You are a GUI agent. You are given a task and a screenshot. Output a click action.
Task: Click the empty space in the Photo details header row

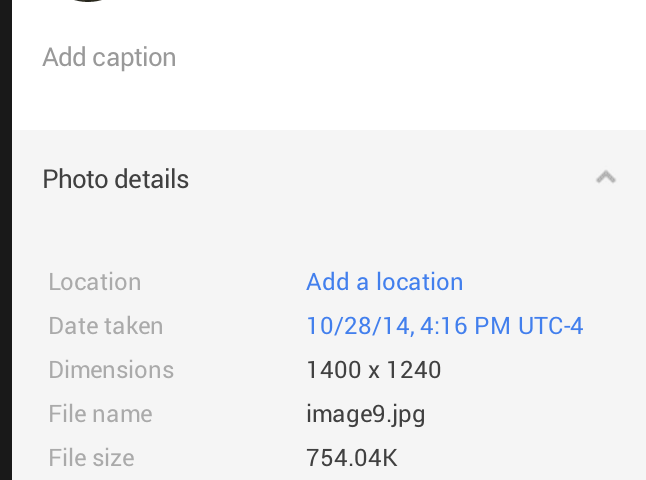(x=391, y=179)
